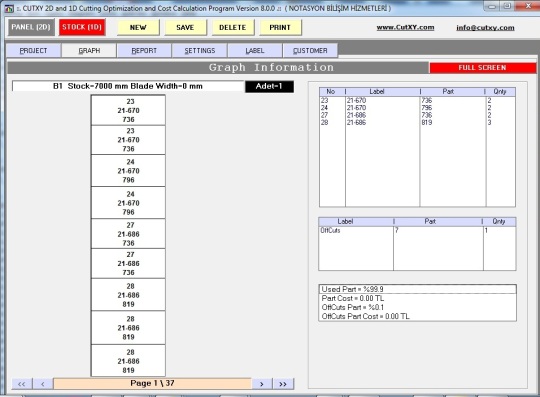Click Qnty column header in parts table
This screenshot has height=397, width=540.
[500, 92]
